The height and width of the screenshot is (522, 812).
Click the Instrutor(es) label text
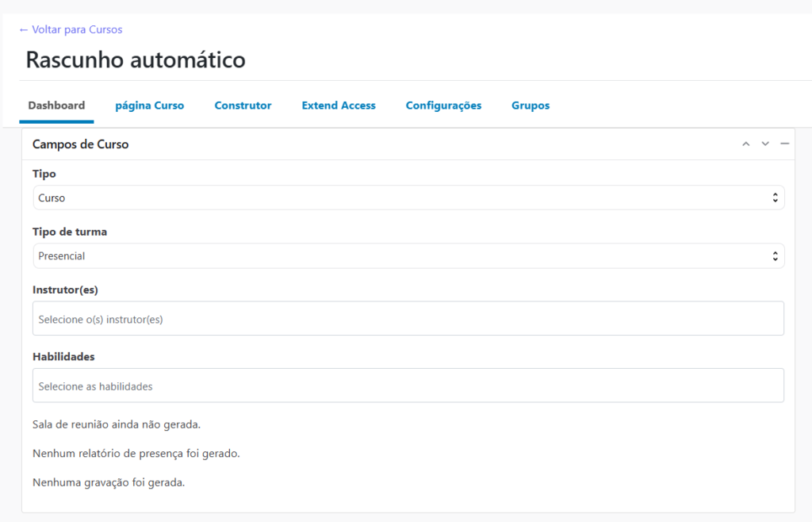pos(65,290)
